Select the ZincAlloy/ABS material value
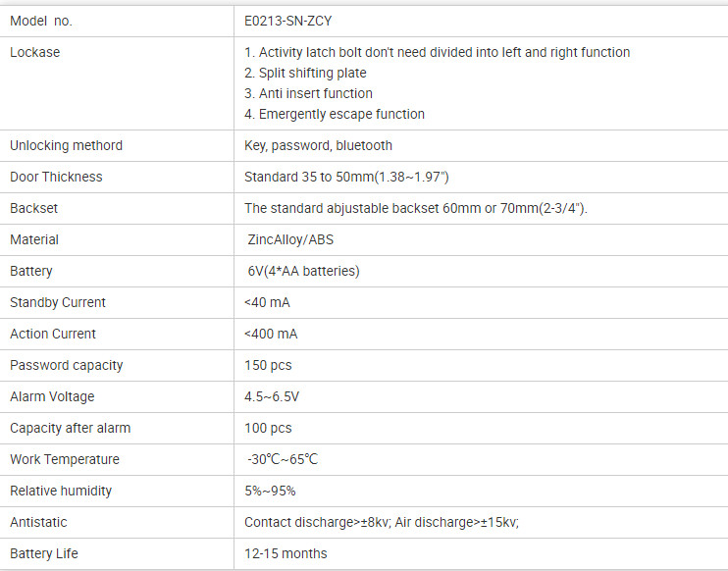The image size is (728, 571). coord(291,239)
